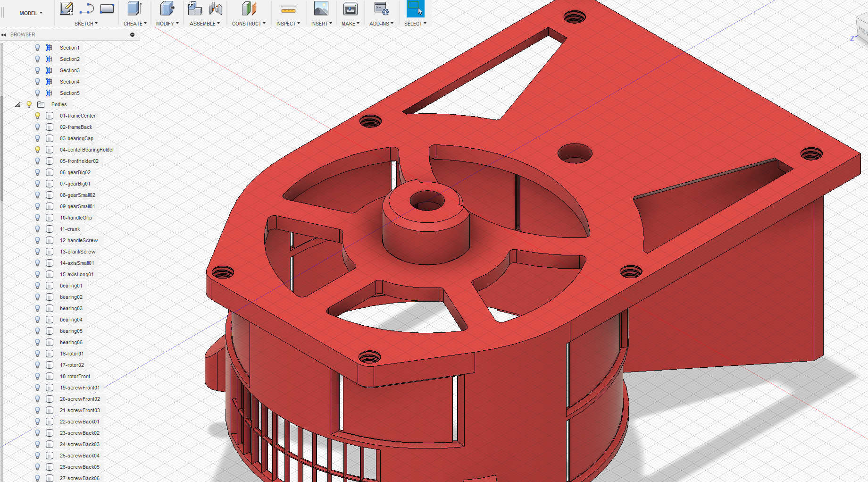Open the SELECT menu

pyautogui.click(x=415, y=24)
